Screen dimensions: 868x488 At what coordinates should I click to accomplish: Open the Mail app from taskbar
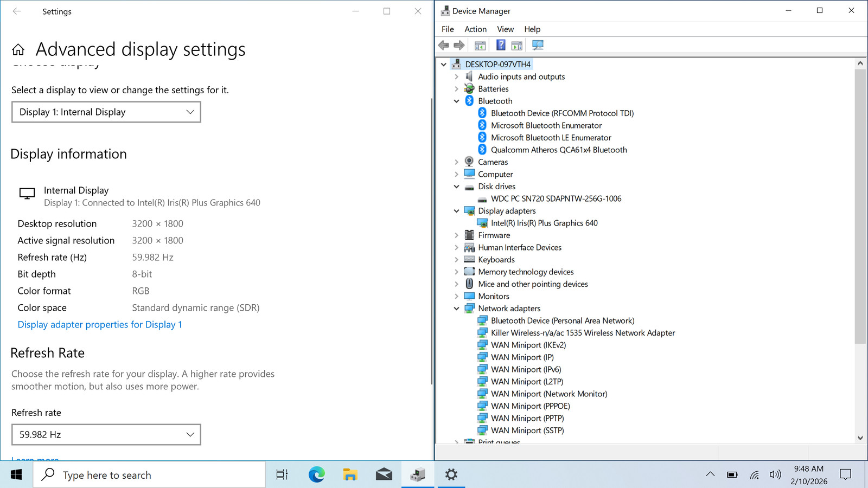point(384,475)
